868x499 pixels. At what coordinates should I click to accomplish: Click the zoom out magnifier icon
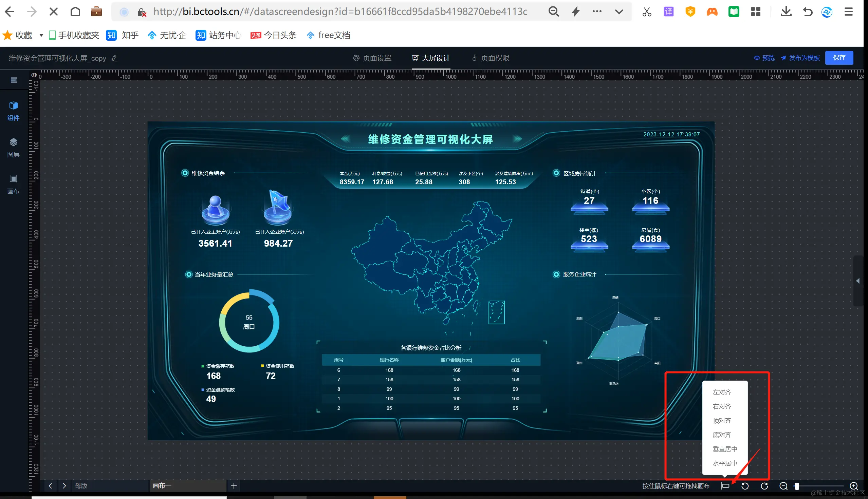tap(783, 486)
